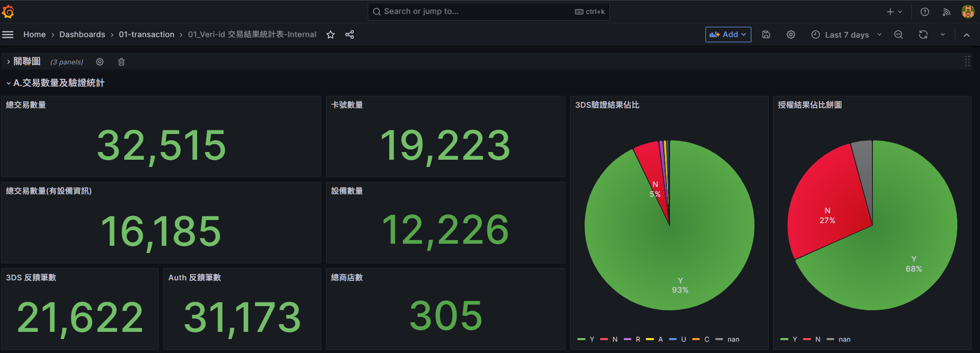Save the dashboard with disk icon
Viewport: 980px width, 353px height.
766,35
